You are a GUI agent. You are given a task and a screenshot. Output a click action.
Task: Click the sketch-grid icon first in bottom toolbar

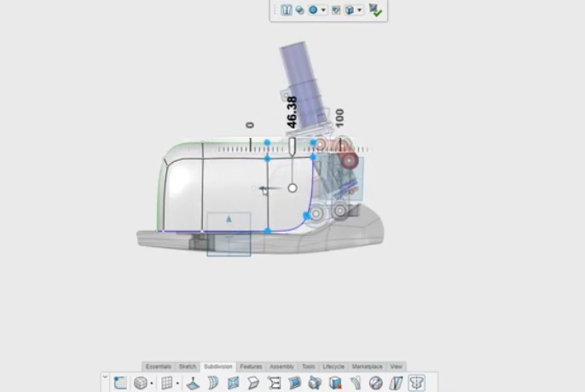pos(120,383)
